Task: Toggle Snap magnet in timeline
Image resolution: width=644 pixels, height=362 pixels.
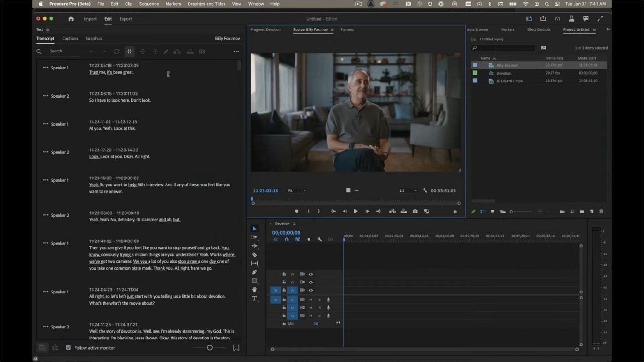Action: [x=287, y=240]
